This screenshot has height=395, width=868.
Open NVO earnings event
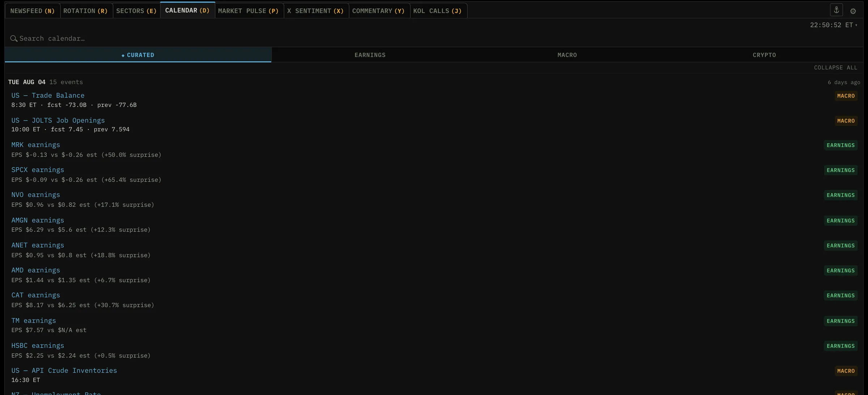(35, 195)
